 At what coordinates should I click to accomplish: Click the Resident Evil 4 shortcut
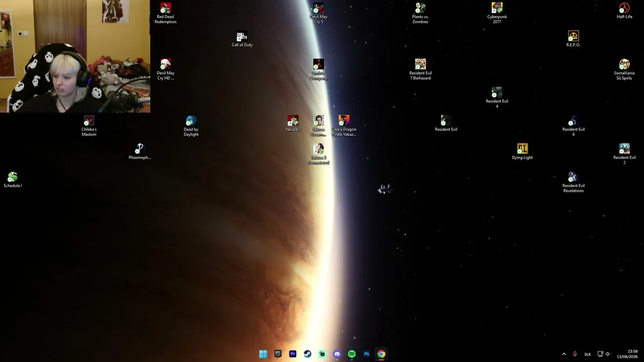[x=497, y=98]
